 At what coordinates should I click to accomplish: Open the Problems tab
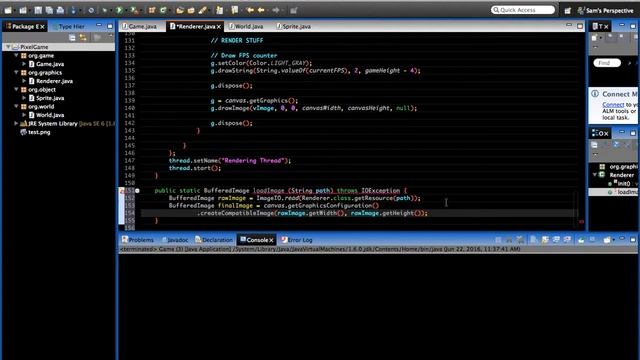138,240
